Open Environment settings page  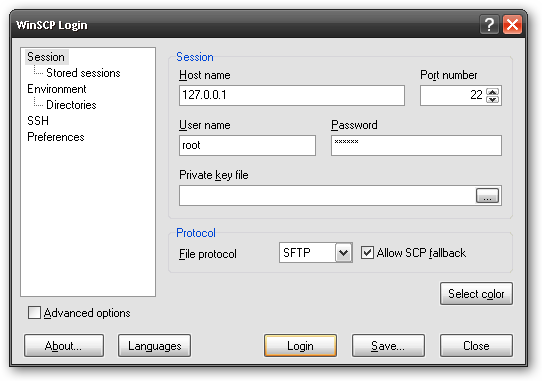point(57,89)
